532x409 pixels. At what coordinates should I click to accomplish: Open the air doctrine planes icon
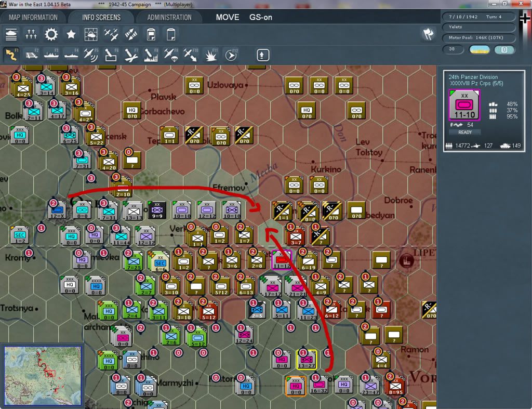(x=111, y=35)
